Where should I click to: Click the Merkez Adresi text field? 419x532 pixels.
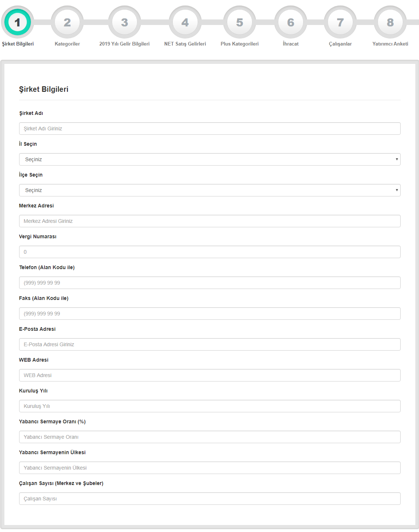click(x=209, y=221)
